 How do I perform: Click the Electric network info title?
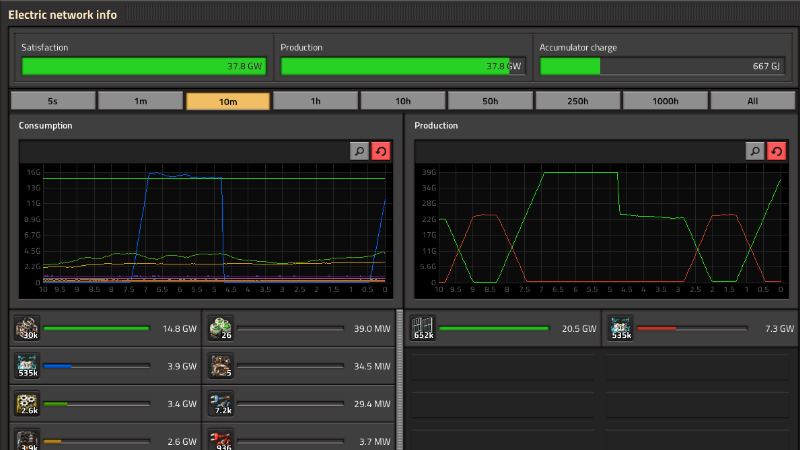pos(62,15)
